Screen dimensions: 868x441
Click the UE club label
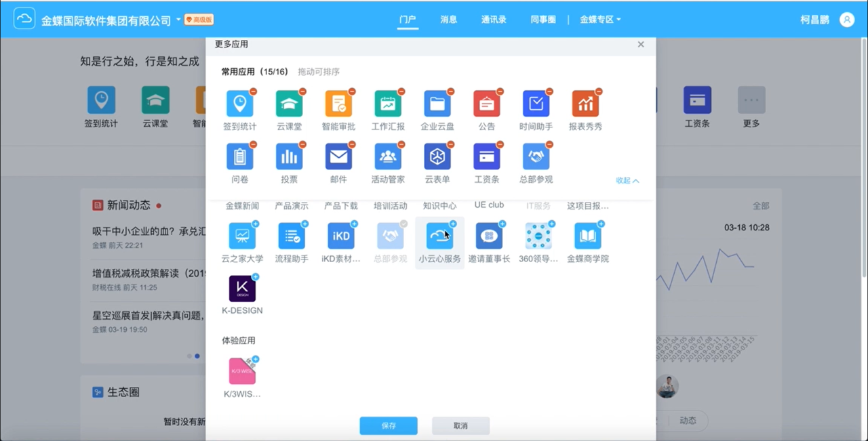(x=489, y=205)
